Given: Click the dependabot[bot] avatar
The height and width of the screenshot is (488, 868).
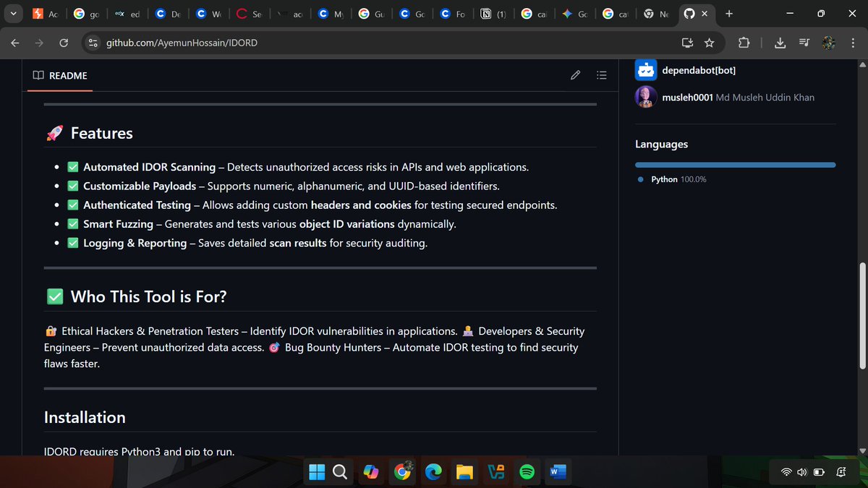Looking at the screenshot, I should coord(645,69).
